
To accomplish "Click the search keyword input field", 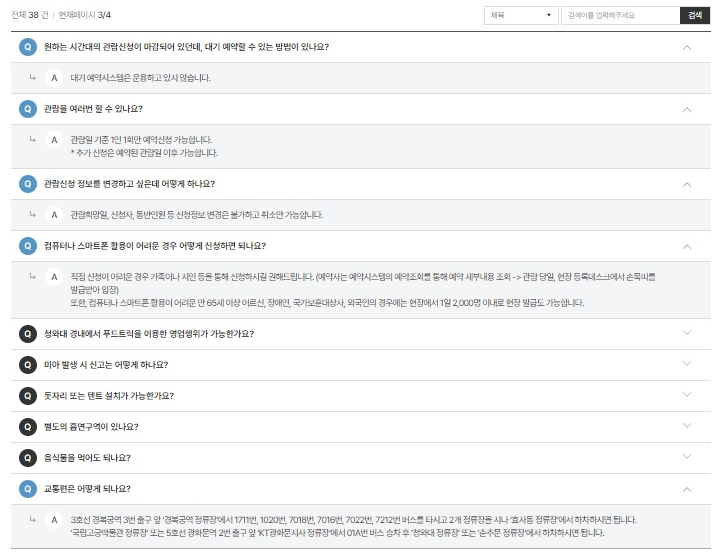I will [x=620, y=15].
